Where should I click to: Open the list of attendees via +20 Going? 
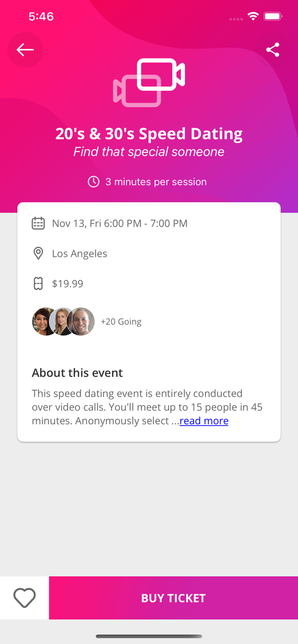point(121,321)
